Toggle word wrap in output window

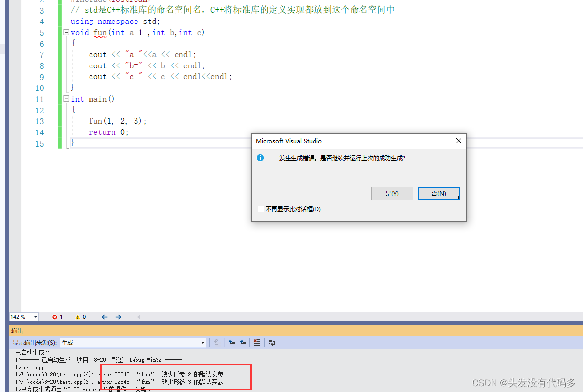[x=272, y=343]
